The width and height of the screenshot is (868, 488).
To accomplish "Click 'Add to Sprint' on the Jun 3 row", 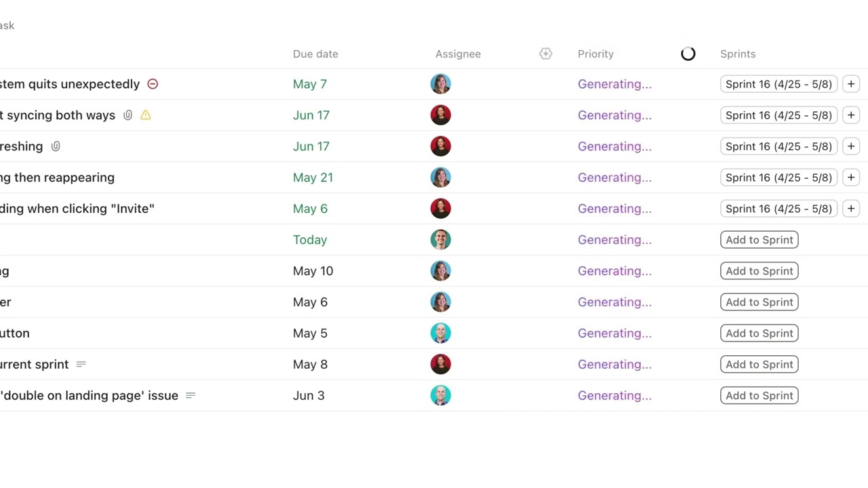I will tap(759, 396).
